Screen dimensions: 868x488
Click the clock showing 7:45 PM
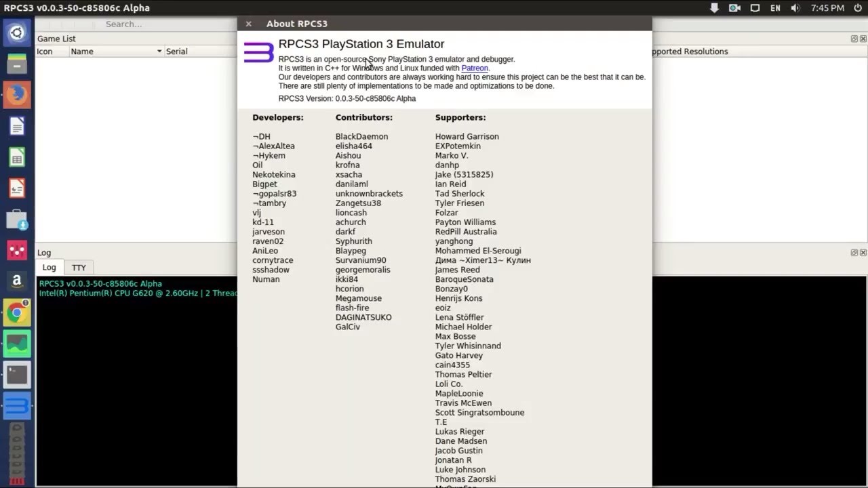tap(827, 8)
